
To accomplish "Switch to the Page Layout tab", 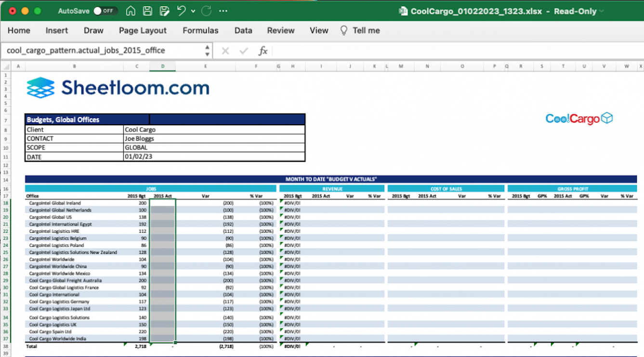I will click(x=143, y=30).
